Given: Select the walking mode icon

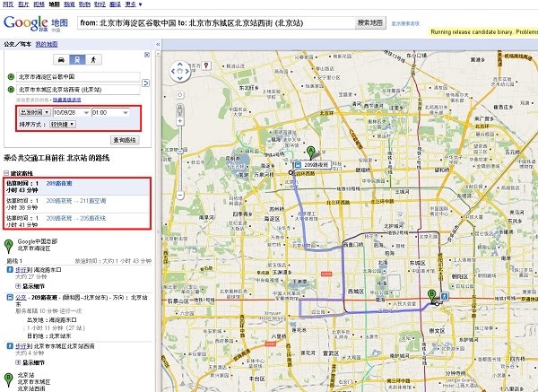Looking at the screenshot, I should (93, 59).
